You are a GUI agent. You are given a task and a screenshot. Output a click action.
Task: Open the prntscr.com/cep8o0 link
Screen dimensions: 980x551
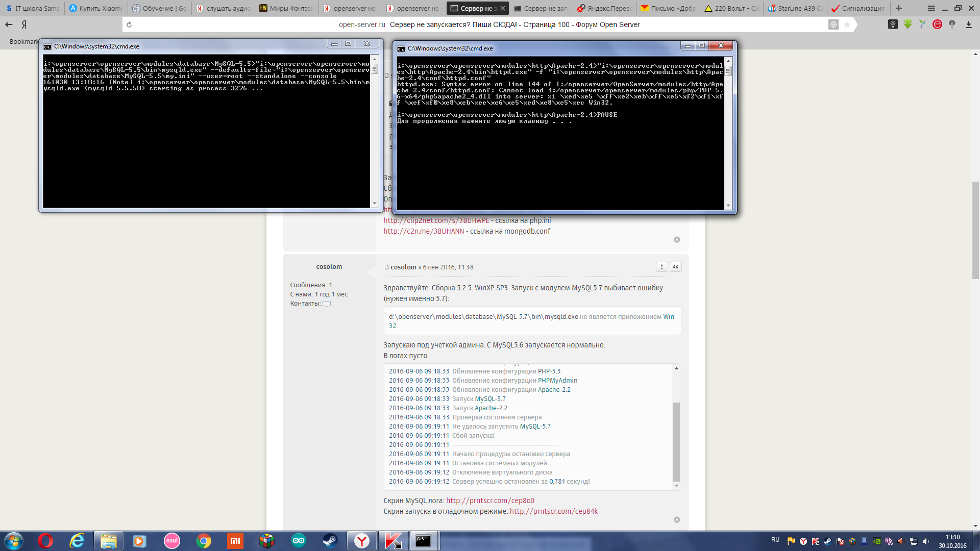490,500
